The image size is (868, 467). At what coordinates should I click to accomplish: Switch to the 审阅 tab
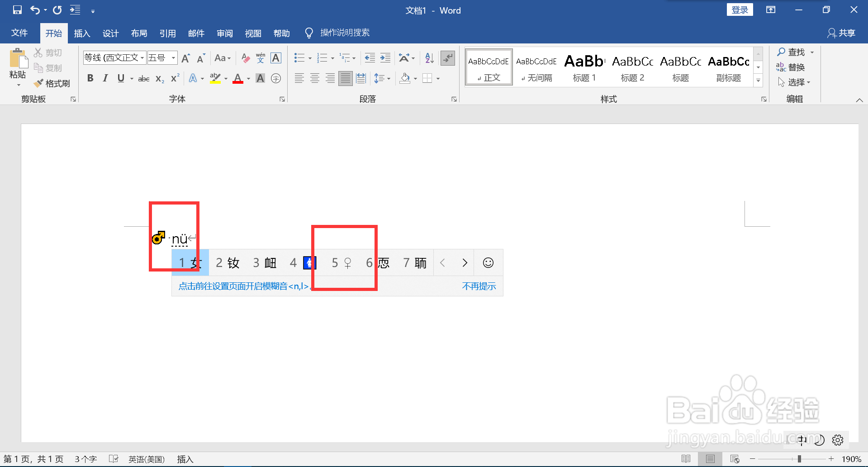coord(225,33)
